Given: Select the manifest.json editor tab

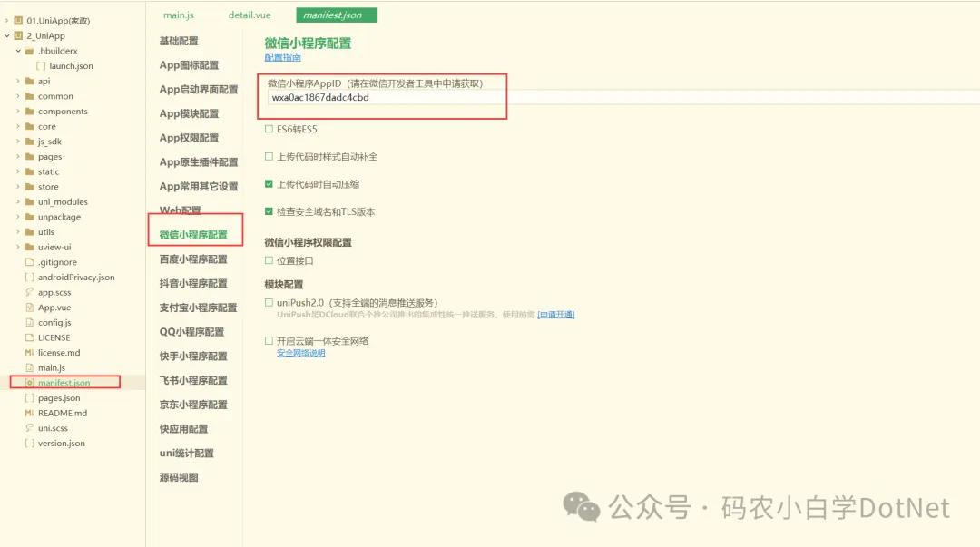Looking at the screenshot, I should tap(337, 15).
